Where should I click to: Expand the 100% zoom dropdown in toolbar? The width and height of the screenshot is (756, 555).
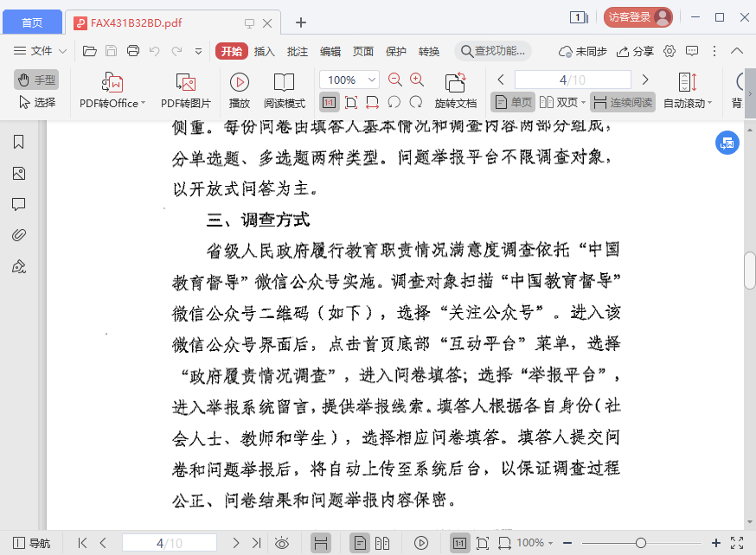pos(373,80)
